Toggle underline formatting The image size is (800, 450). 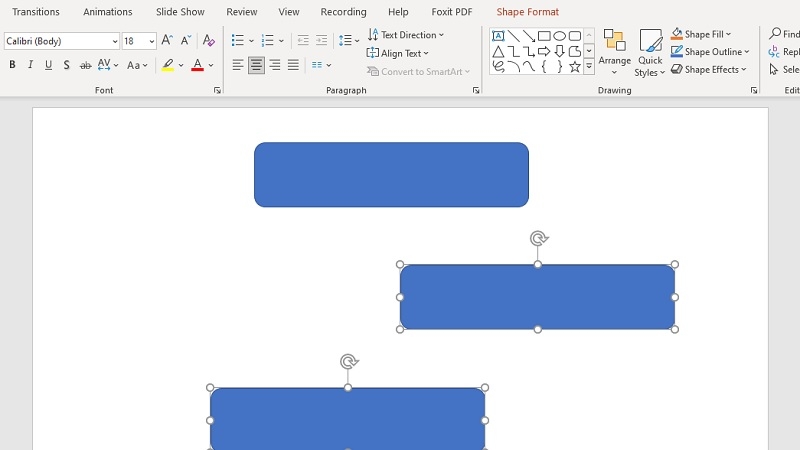[x=48, y=65]
